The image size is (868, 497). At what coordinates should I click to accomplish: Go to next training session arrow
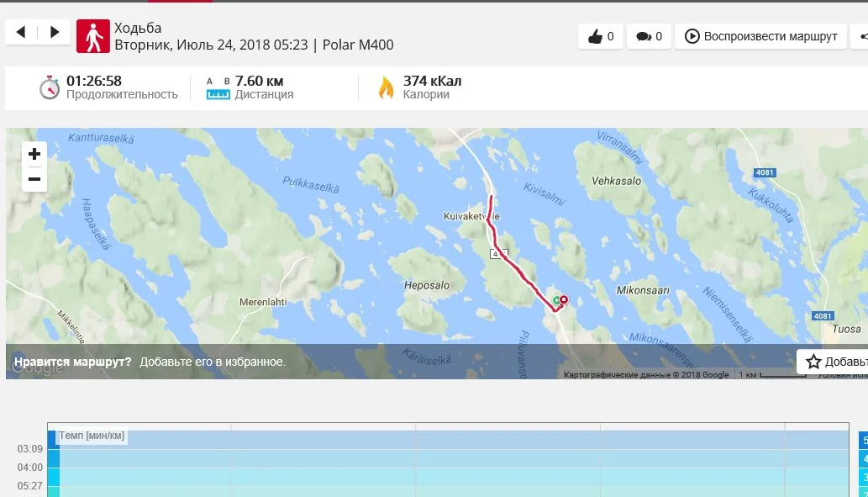click(x=55, y=32)
